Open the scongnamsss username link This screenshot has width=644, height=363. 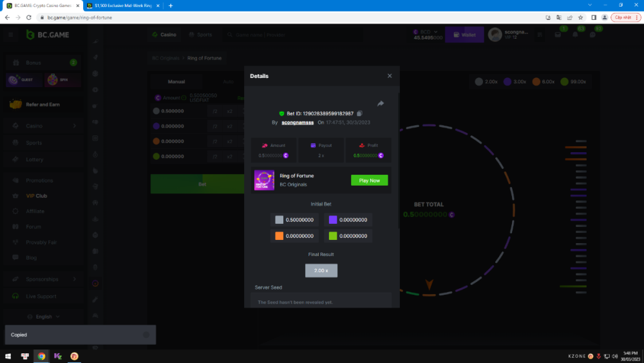298,122
